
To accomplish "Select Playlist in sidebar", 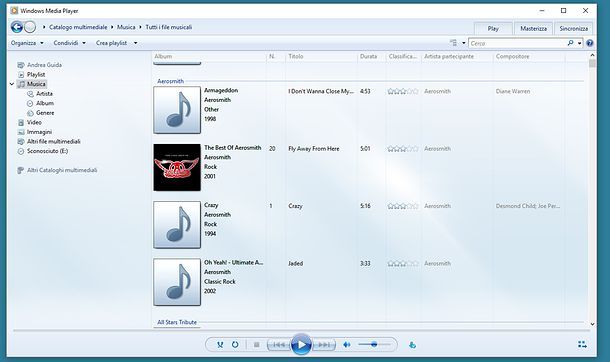I will click(x=31, y=75).
